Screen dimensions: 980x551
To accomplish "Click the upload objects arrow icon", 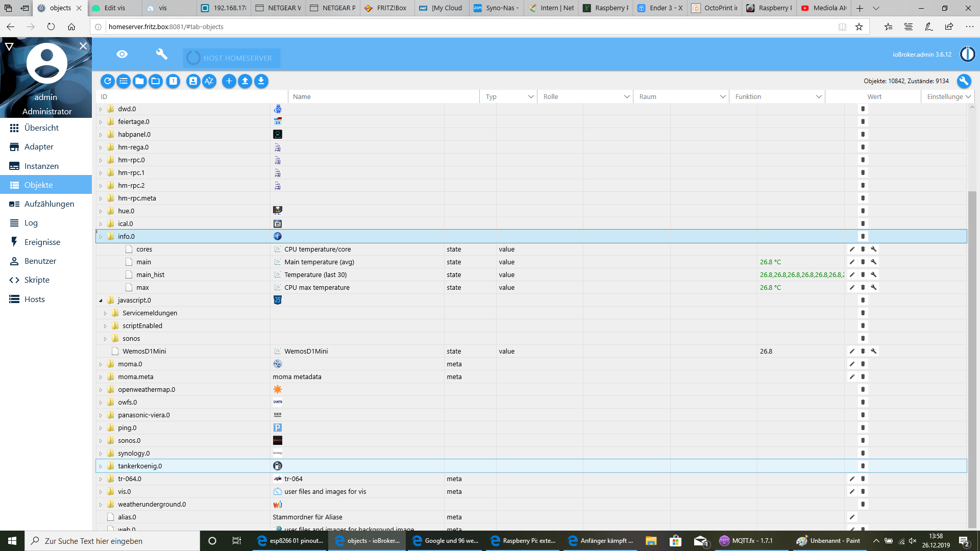I will pos(245,81).
